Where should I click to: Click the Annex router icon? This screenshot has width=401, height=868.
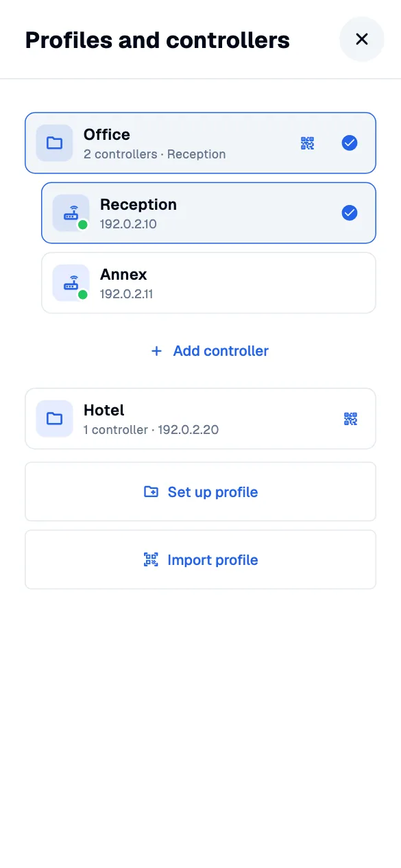tap(71, 283)
